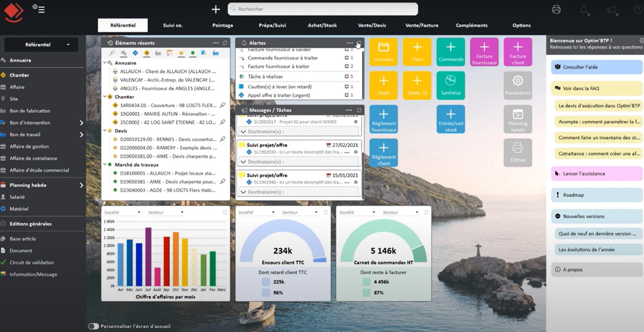The image size is (644, 332).
Task: Switch to the Pointage tab
Action: 223,25
